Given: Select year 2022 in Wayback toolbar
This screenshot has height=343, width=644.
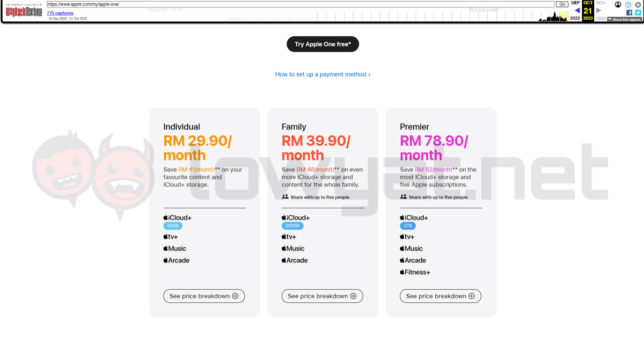Looking at the screenshot, I should click(575, 18).
